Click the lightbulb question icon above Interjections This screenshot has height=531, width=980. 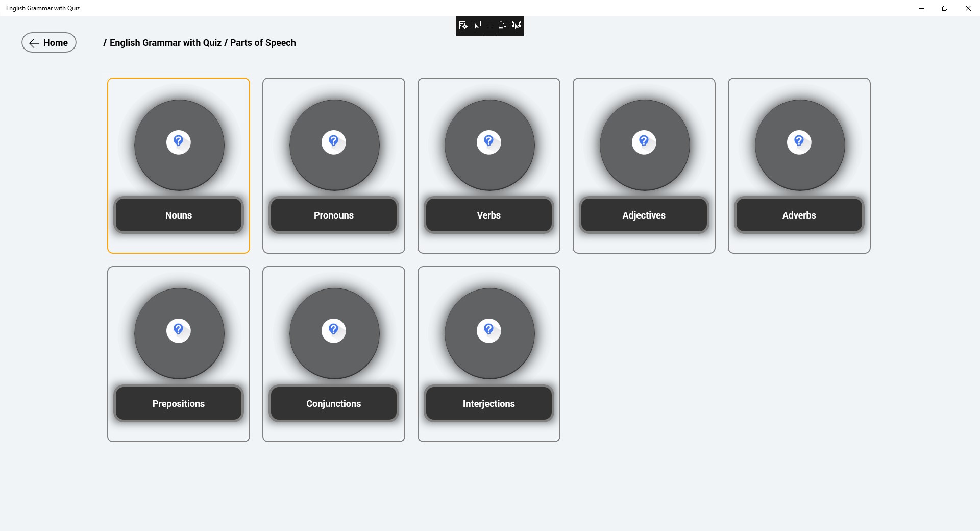pyautogui.click(x=489, y=330)
